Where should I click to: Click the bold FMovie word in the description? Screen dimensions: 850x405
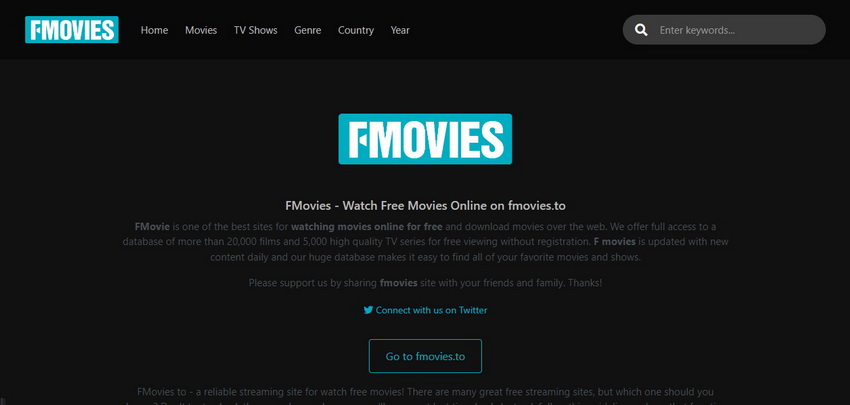pyautogui.click(x=152, y=226)
